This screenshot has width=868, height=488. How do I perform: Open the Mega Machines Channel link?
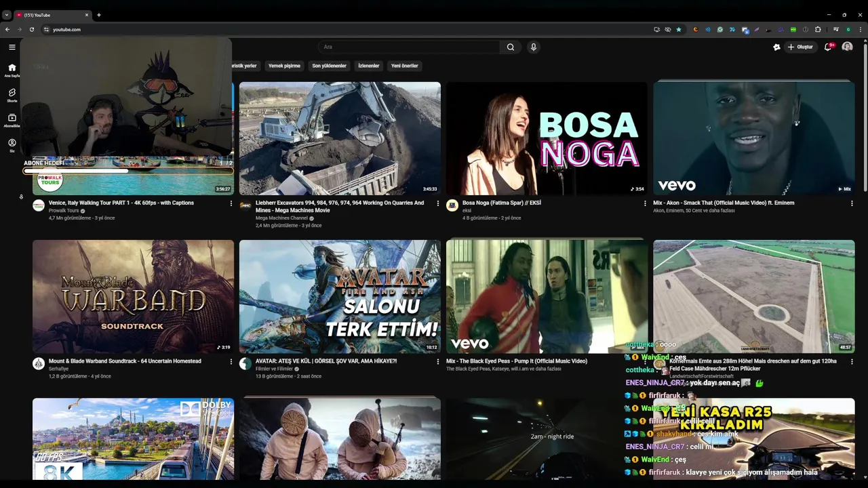281,218
